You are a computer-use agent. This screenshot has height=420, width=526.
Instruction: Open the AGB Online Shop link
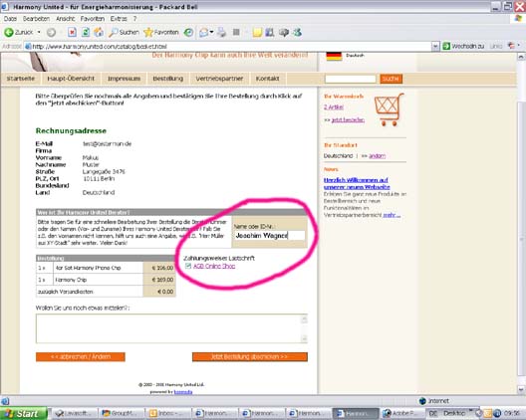(x=214, y=266)
